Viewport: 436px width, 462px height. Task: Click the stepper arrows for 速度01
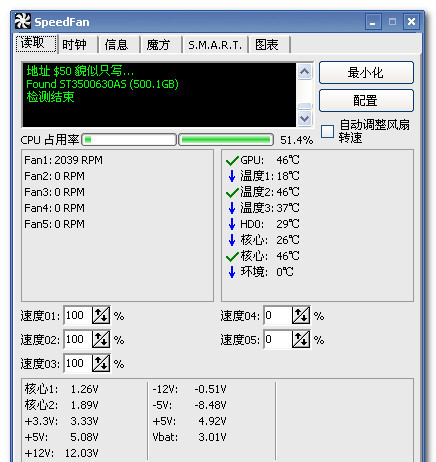[101, 315]
